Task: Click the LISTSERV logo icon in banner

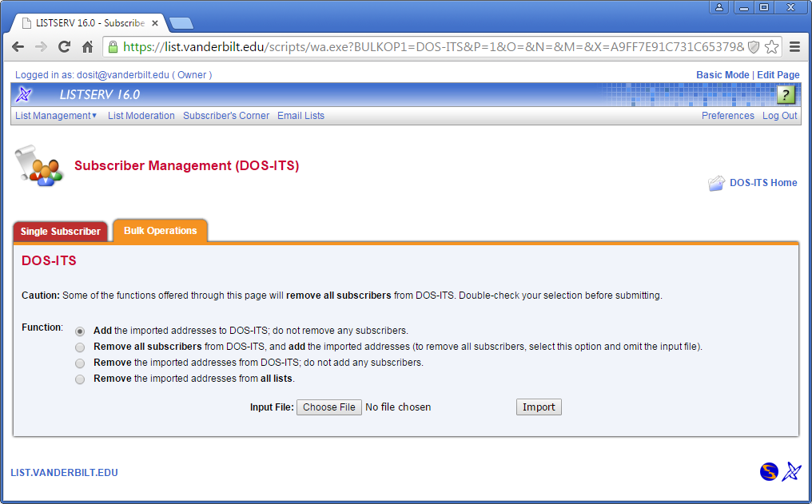Action: [24, 95]
